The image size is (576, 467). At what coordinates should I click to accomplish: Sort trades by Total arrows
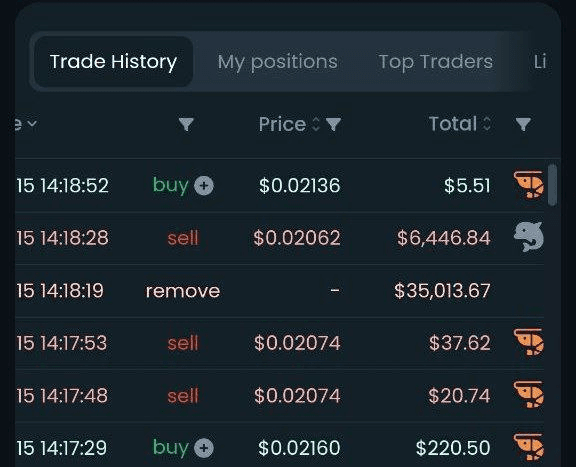487,124
